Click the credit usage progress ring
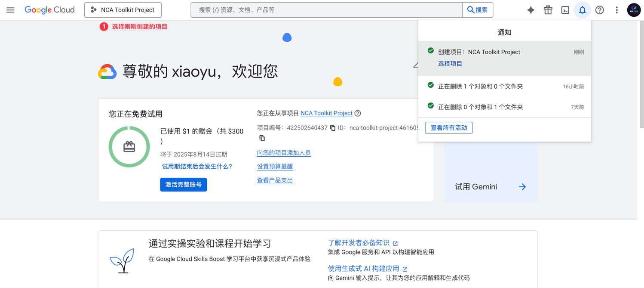The width and height of the screenshot is (644, 288). click(129, 146)
